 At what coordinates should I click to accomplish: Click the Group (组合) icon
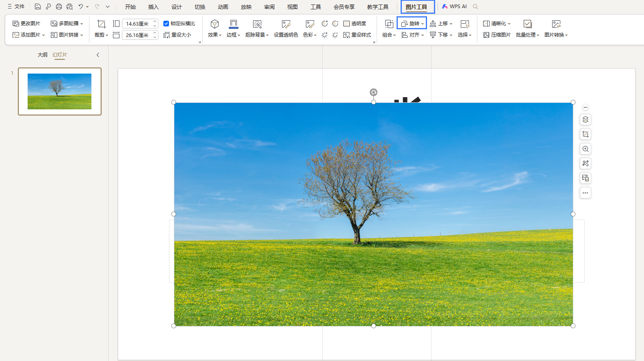(x=389, y=24)
